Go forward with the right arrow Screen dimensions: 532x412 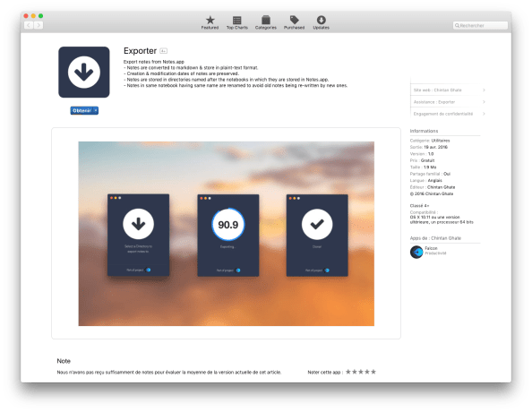coord(39,25)
